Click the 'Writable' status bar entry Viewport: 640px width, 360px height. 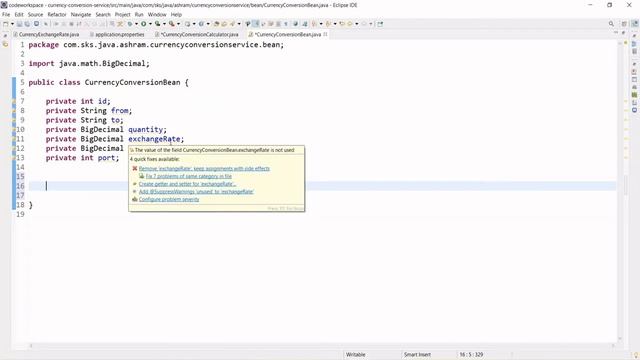pos(356,355)
